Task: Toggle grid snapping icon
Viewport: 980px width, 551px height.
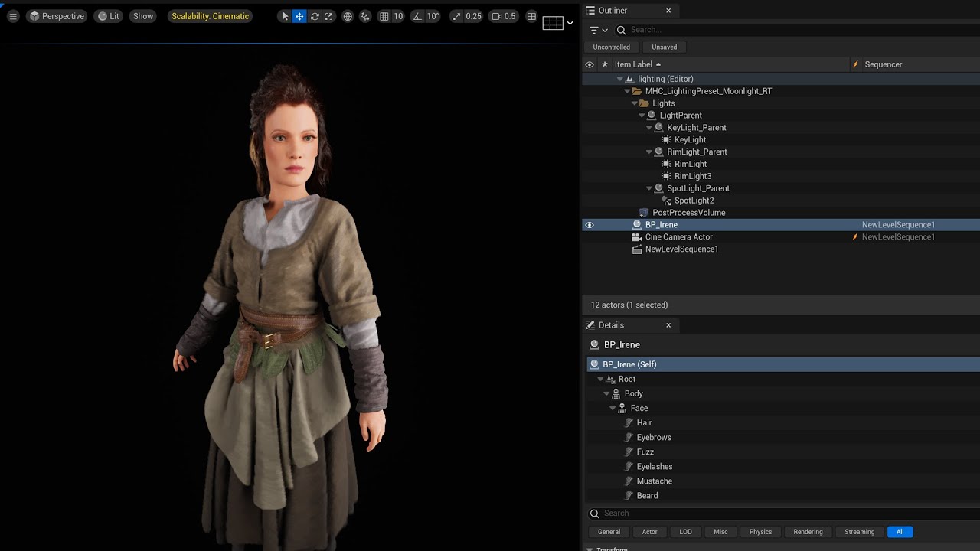Action: 384,16
